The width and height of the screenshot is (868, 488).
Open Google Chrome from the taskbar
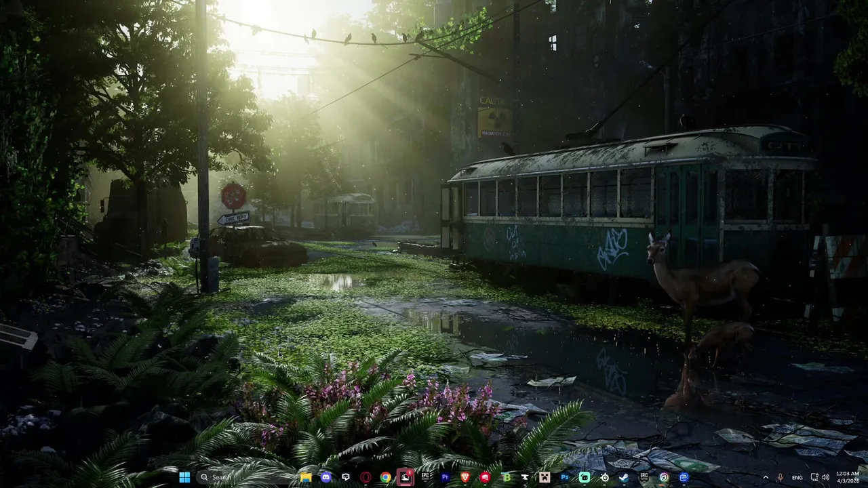tap(385, 477)
